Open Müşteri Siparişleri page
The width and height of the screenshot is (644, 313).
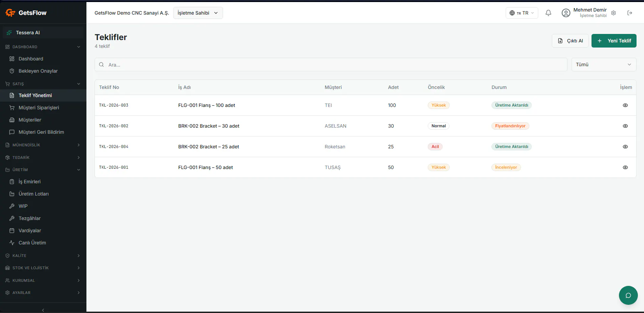43,108
